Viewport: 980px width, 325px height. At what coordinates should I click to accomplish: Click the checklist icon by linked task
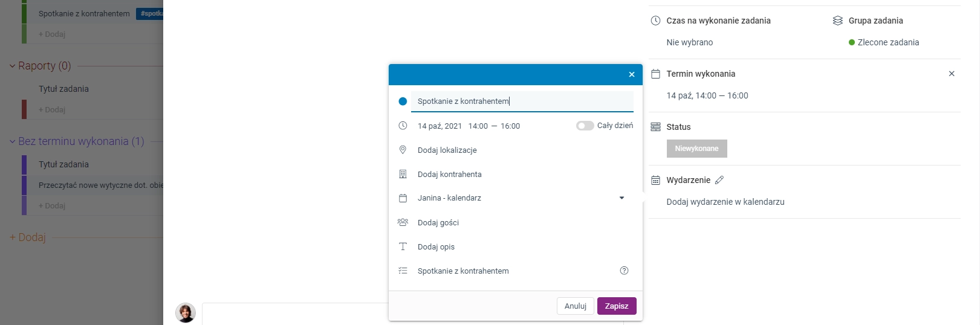tap(403, 271)
